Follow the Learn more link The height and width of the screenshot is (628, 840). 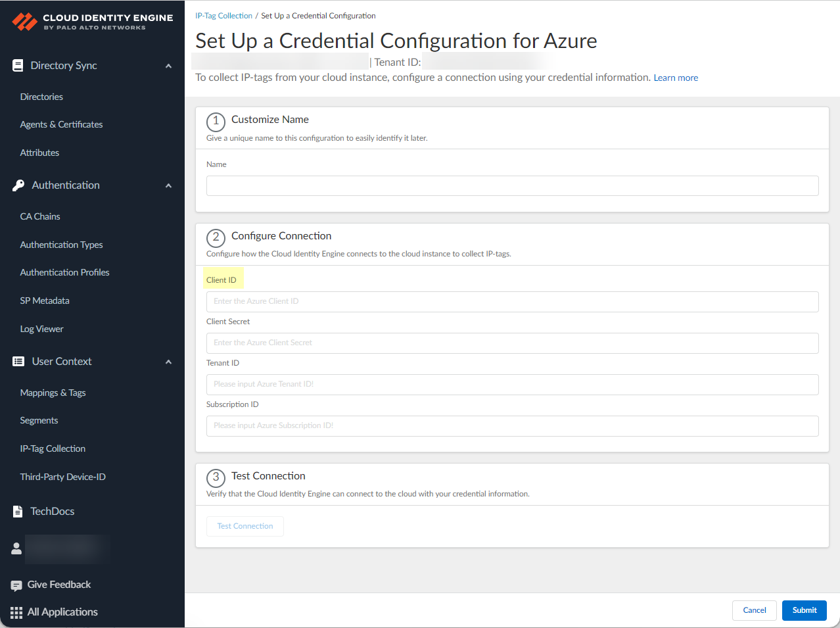pos(676,78)
